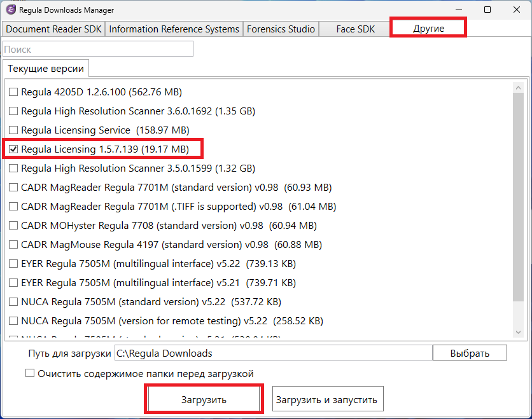Click text NUCA Regula 7505M (standard version) v5.22
Viewport: 532px width, 419px height.
[x=123, y=302]
